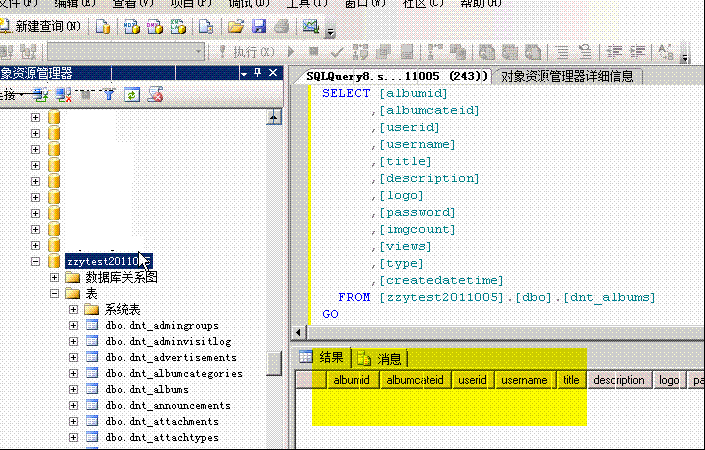The height and width of the screenshot is (450, 705).
Task: Click the Object Explorer disconnect icon
Action: coord(63,95)
